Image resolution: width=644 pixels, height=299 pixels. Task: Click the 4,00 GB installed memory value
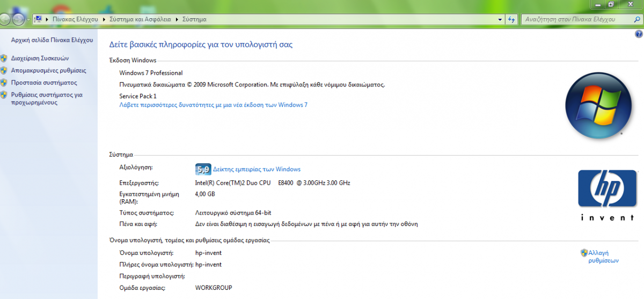(205, 194)
